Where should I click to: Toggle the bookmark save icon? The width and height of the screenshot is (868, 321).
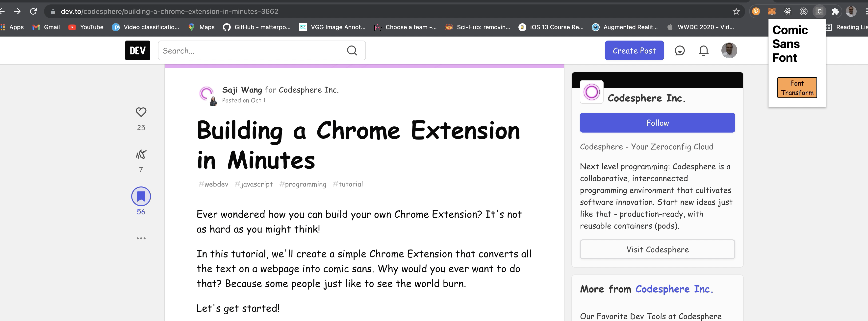point(141,196)
